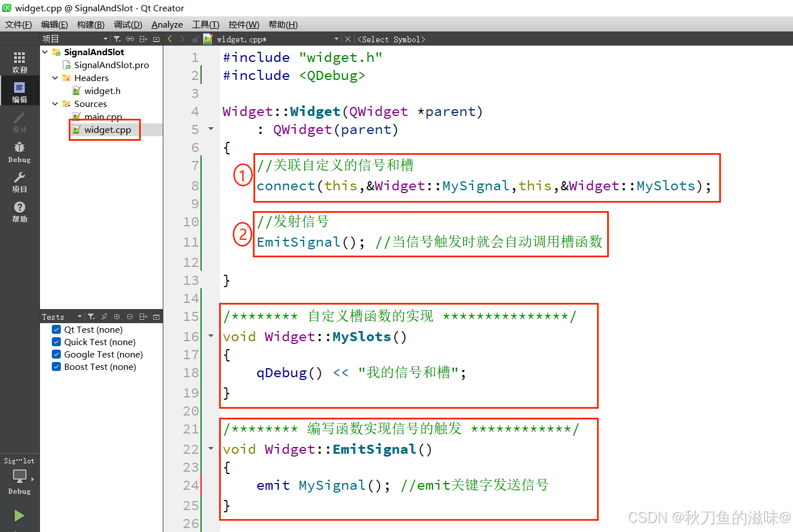793x532 pixels.
Task: Select SignalAndSlot.pro in project tree
Action: tap(112, 65)
